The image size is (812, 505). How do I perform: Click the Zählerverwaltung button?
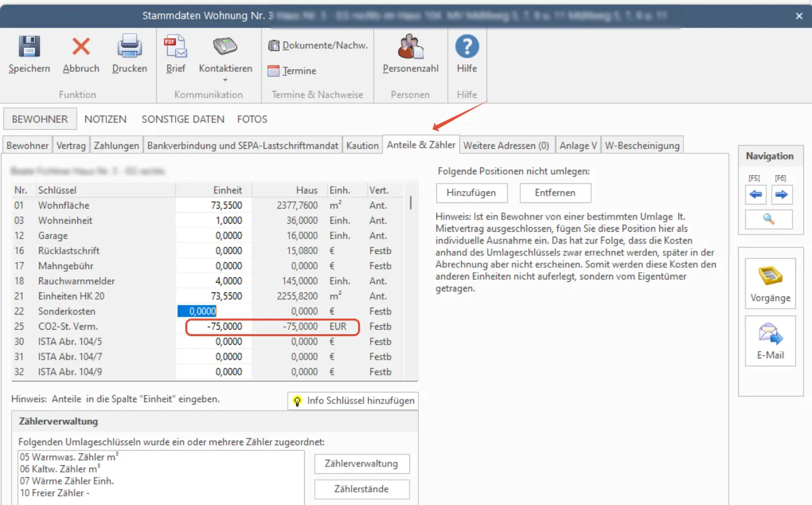[362, 464]
